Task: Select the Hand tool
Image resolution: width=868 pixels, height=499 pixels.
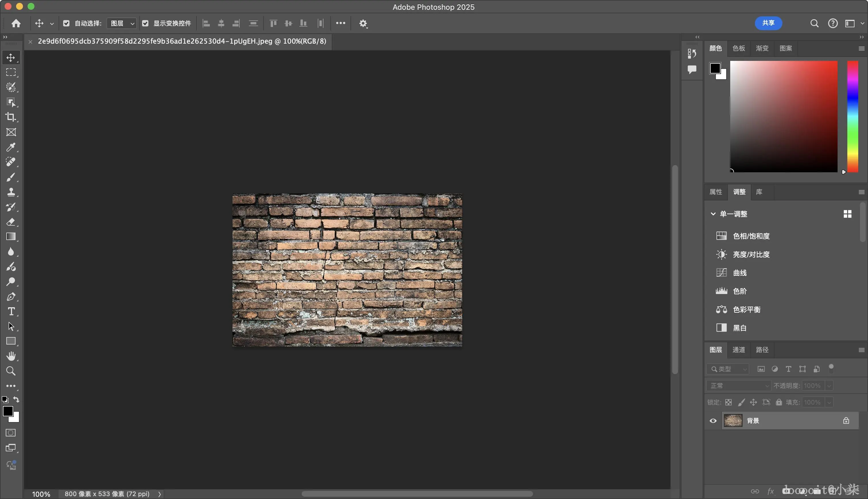Action: coord(11,356)
